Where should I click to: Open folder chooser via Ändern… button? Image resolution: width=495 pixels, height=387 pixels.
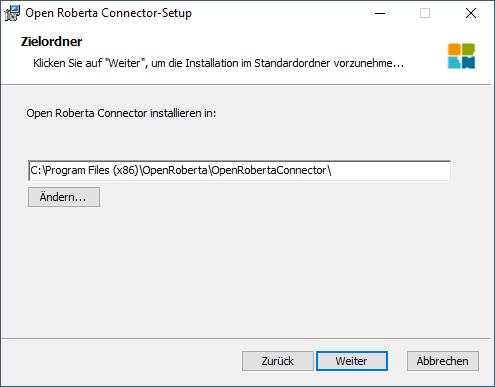pos(64,197)
